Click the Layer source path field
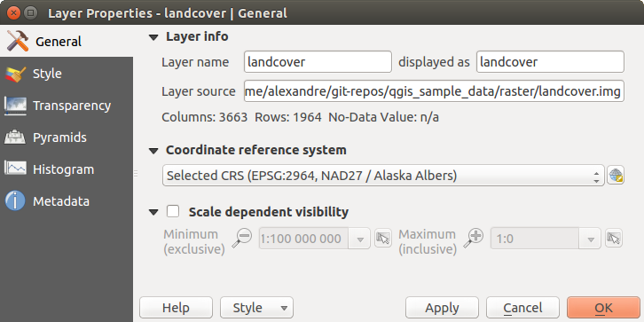 [x=434, y=91]
